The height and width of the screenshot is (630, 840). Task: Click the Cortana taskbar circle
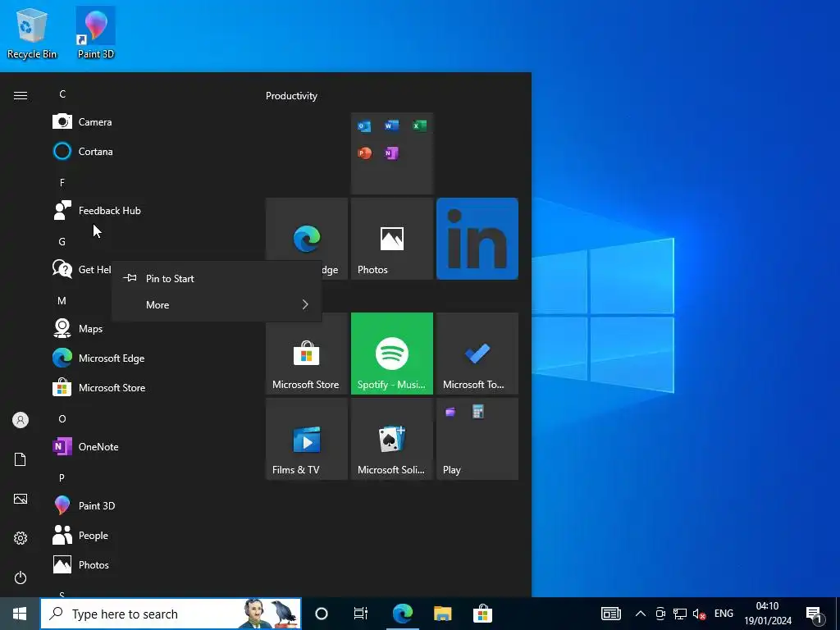322,614
